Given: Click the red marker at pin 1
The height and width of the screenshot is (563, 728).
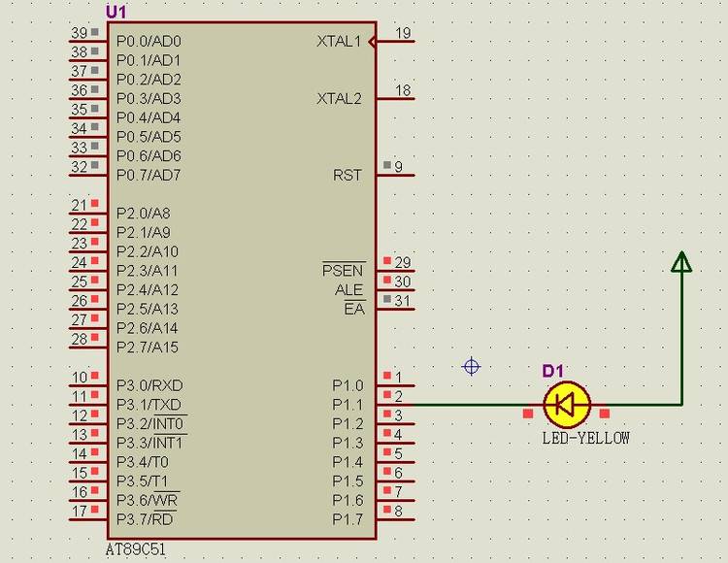Looking at the screenshot, I should tap(387, 376).
